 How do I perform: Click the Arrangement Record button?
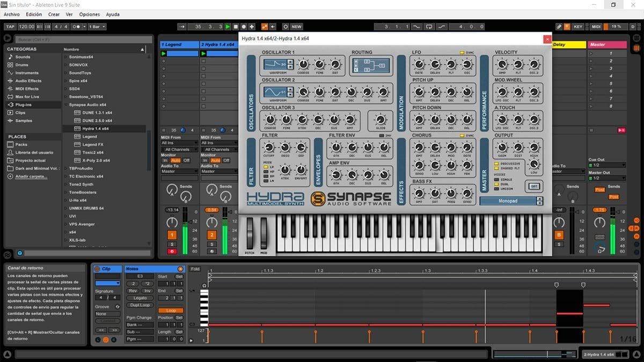click(244, 26)
